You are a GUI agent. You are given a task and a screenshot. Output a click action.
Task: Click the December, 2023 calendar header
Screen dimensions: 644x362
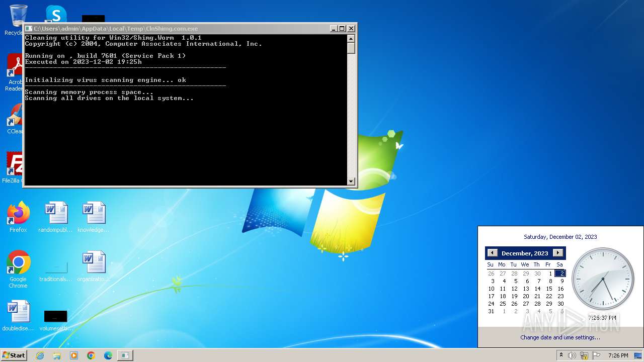pyautogui.click(x=525, y=253)
